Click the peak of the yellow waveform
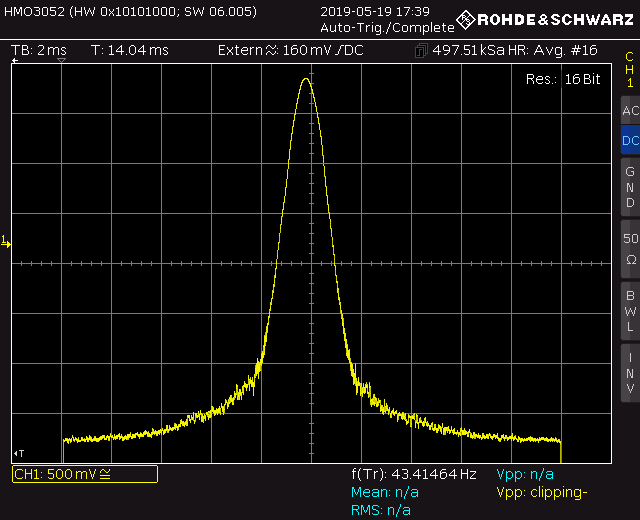 [x=306, y=79]
